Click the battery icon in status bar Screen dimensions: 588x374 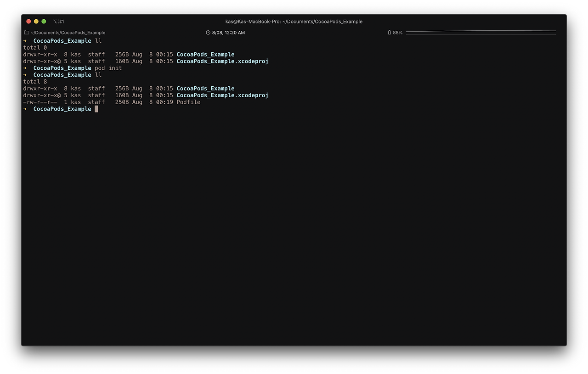coord(390,33)
